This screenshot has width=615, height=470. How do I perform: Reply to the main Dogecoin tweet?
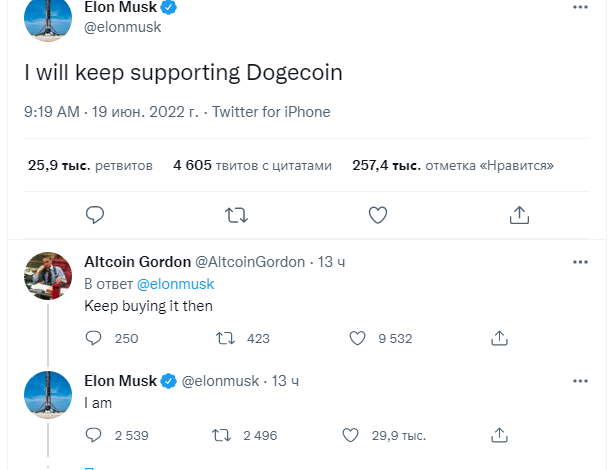point(95,215)
